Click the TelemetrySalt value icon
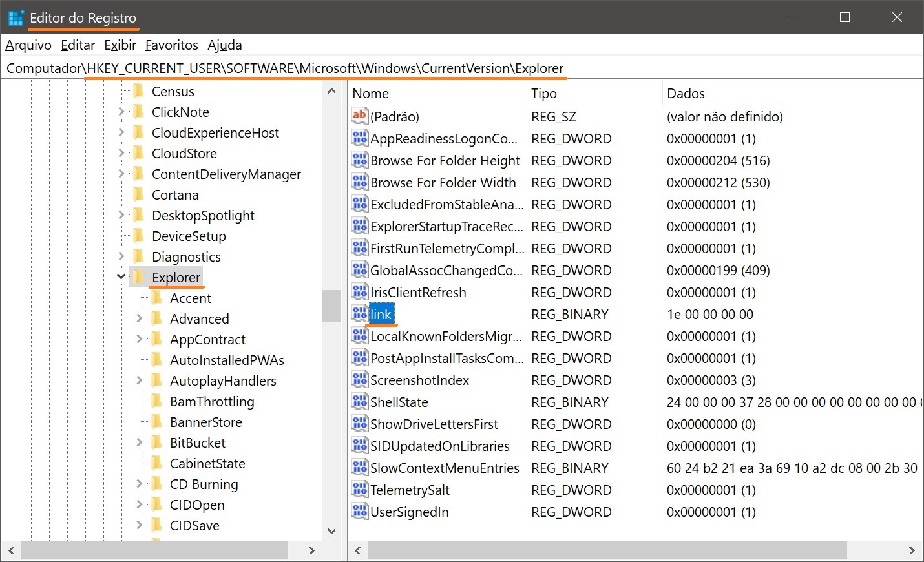 coord(359,489)
